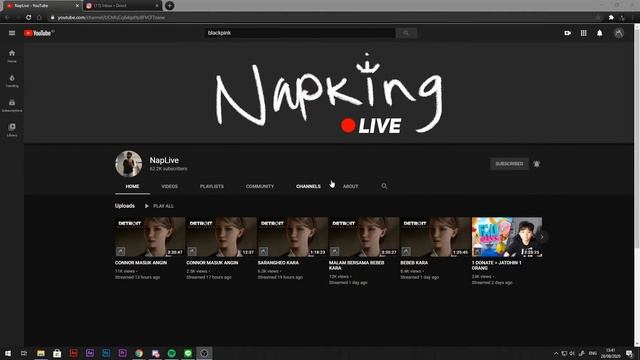Open the taskbar clock and date

[610, 353]
